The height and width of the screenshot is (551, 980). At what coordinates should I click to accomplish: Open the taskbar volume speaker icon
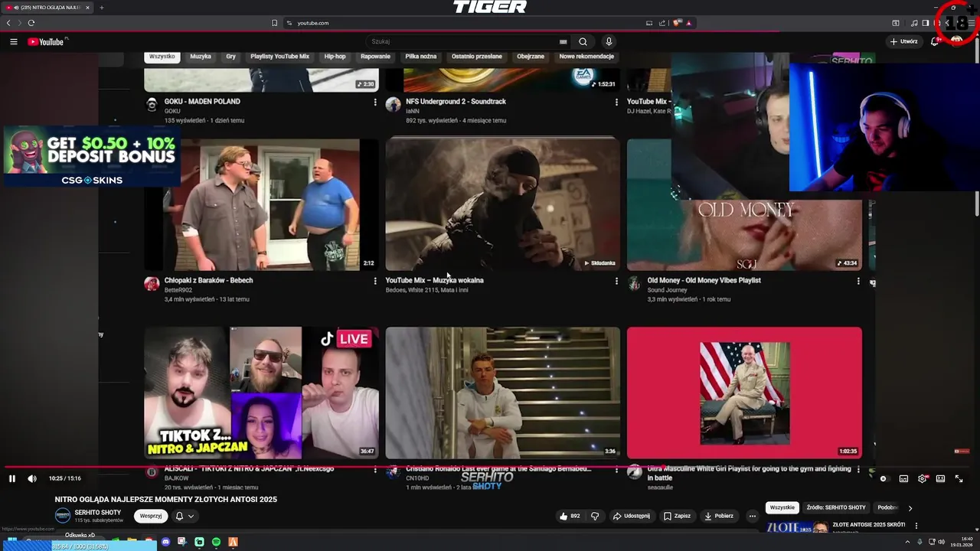click(941, 542)
